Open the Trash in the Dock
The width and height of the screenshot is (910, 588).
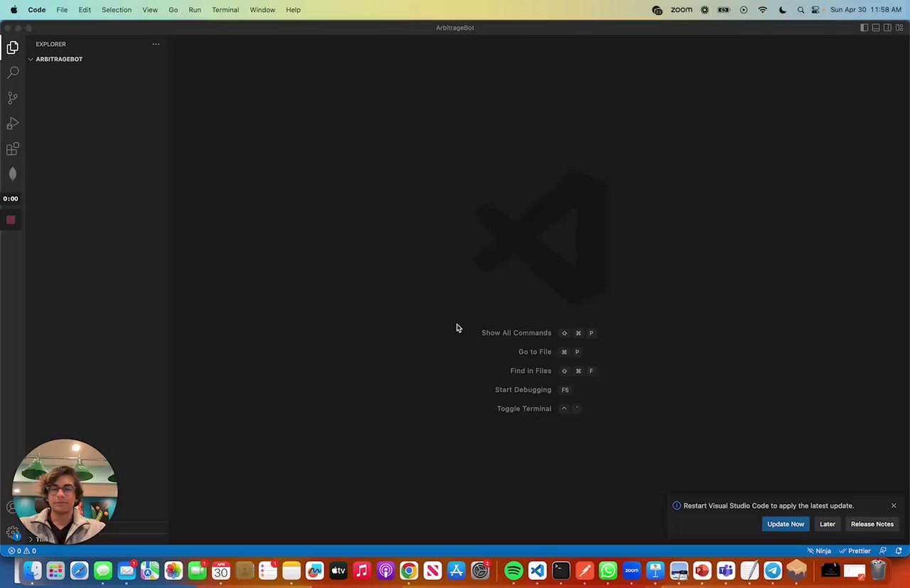coord(878,570)
